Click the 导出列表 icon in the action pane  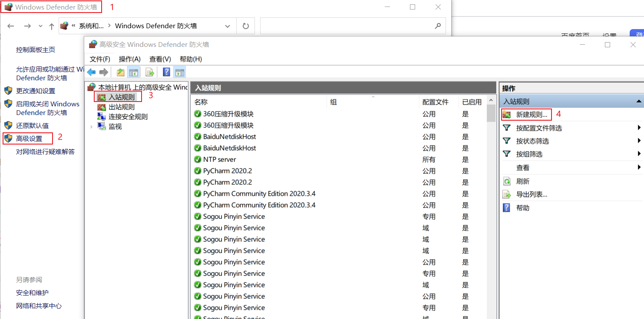[x=506, y=194]
